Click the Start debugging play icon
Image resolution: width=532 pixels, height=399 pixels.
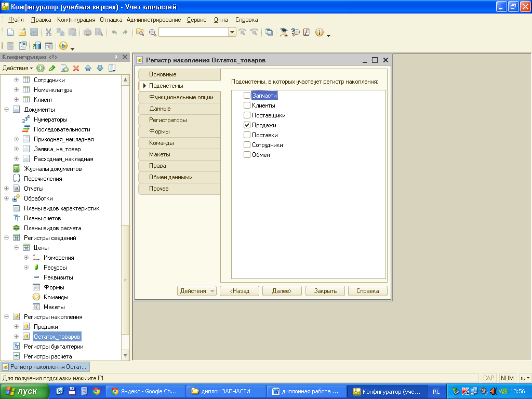[x=63, y=46]
